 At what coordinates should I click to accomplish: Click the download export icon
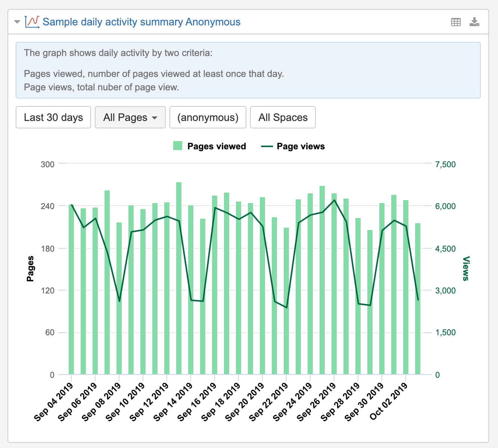(474, 22)
